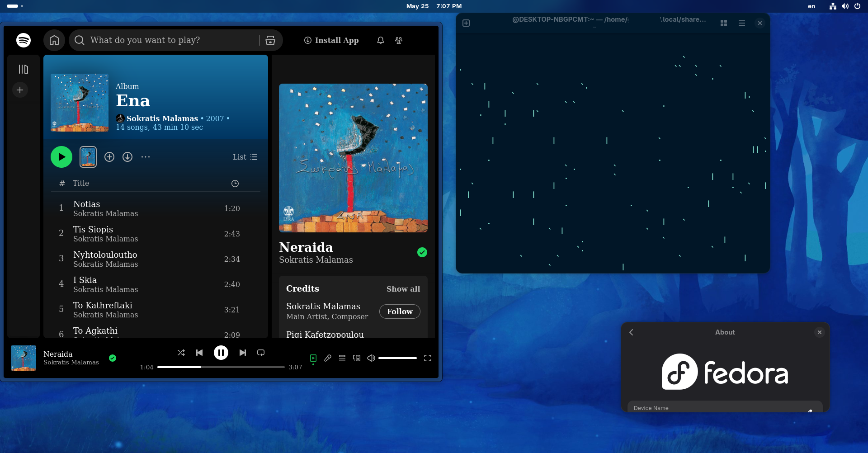
Task: Open new tab in terminal window
Action: coord(466,23)
